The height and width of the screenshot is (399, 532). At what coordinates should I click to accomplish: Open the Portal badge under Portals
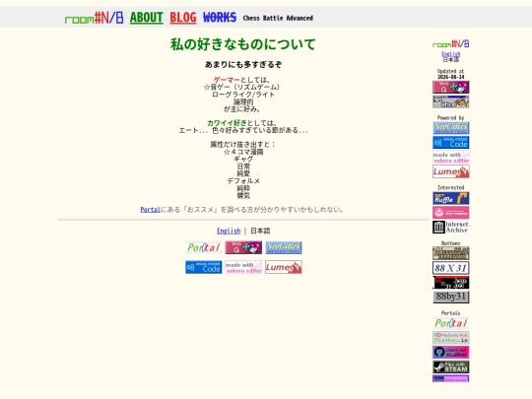(x=450, y=323)
